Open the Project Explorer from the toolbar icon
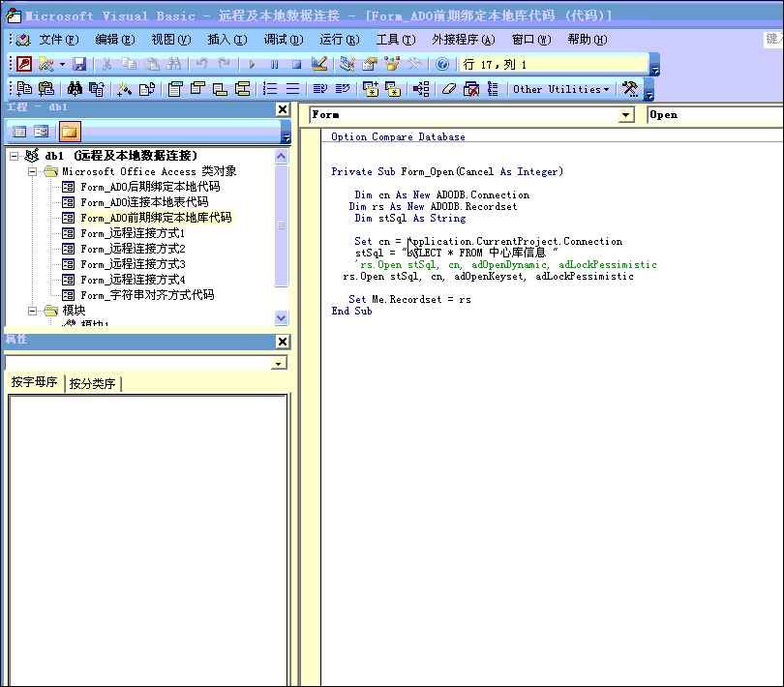Viewport: 784px width, 687px height. click(347, 64)
